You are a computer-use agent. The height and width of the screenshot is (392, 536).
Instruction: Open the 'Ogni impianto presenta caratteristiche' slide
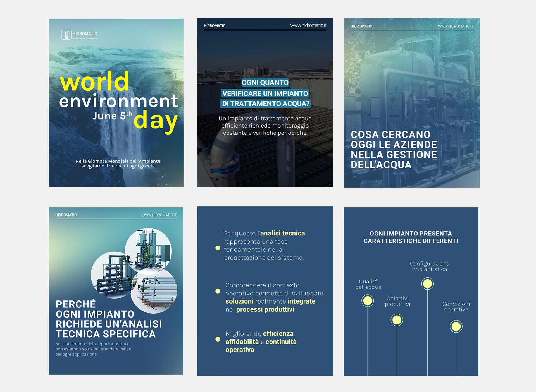(411, 291)
